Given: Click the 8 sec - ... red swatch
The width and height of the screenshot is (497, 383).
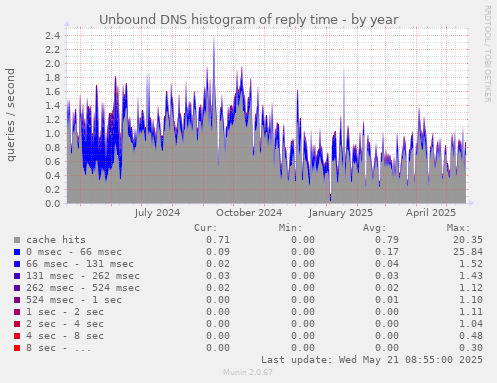Looking at the screenshot, I should click(17, 348).
